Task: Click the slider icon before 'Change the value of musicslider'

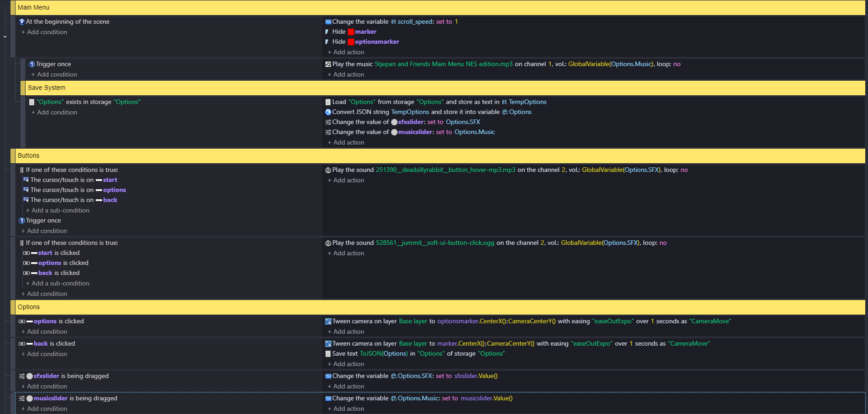Action: pos(328,132)
